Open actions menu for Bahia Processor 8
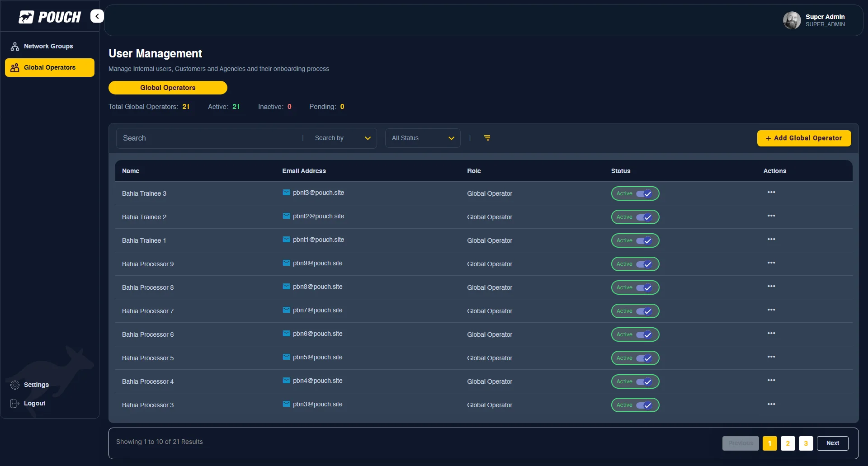The width and height of the screenshot is (868, 466). point(771,287)
